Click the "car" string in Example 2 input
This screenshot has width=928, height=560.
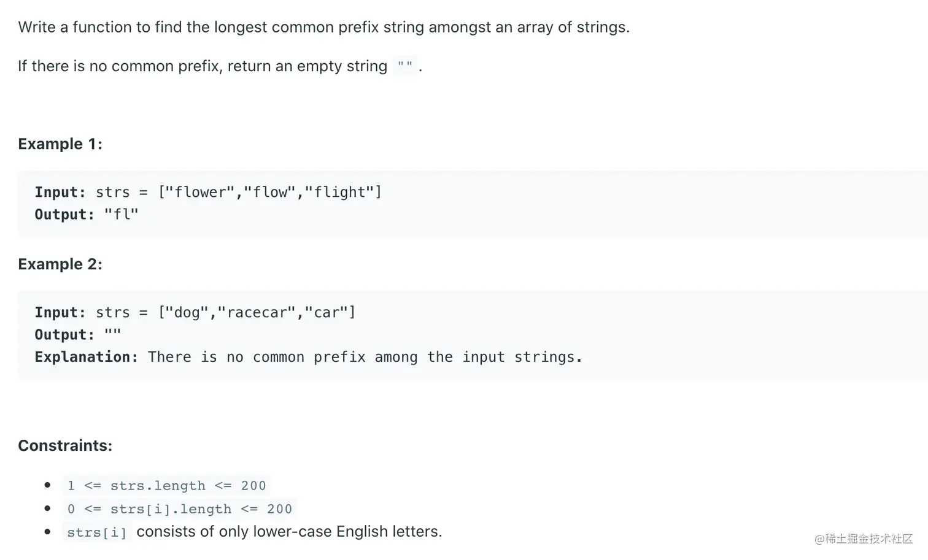point(327,312)
